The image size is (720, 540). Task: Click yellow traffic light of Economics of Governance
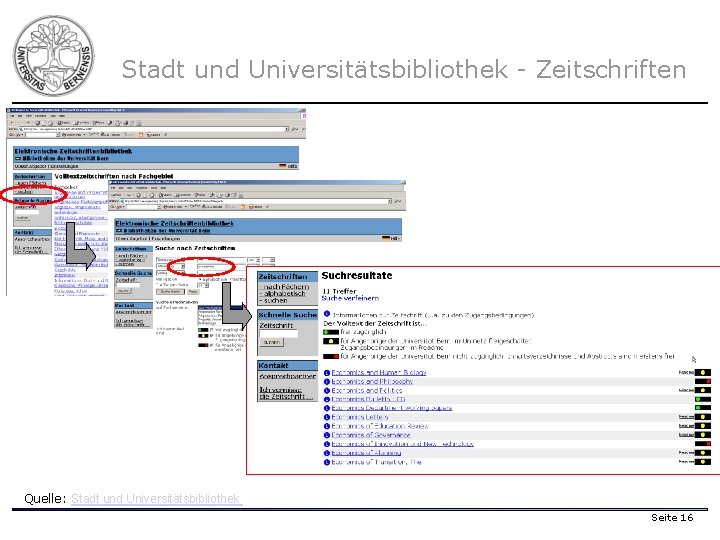[x=703, y=435]
